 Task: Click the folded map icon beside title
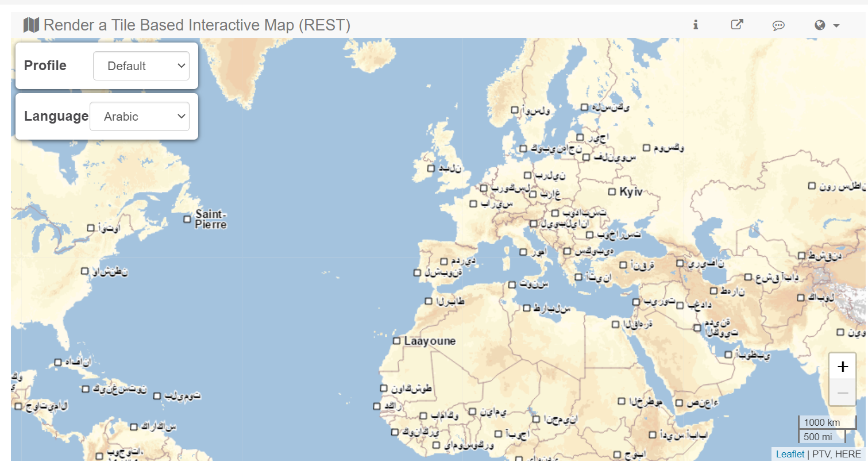coord(31,25)
